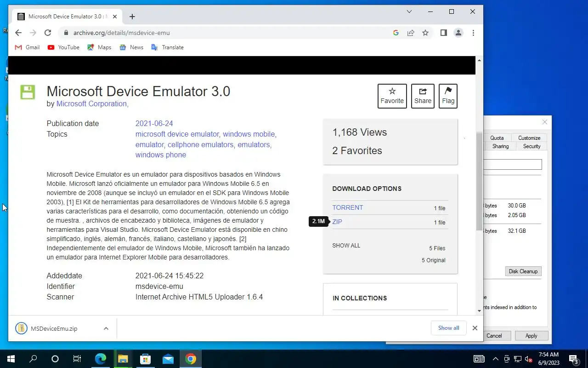This screenshot has height=368, width=588.
Task: Open the Maps bookmark
Action: coord(99,47)
